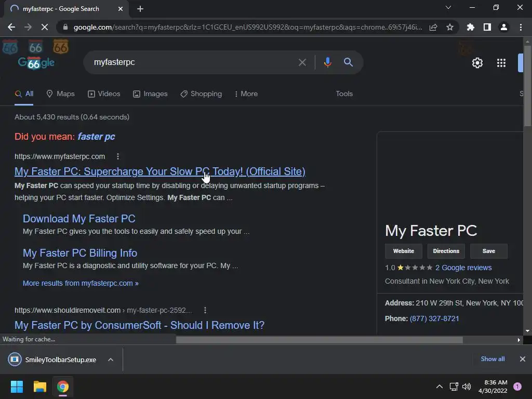Open Chrome extensions puzzle icon
532x399 pixels.
(471, 27)
